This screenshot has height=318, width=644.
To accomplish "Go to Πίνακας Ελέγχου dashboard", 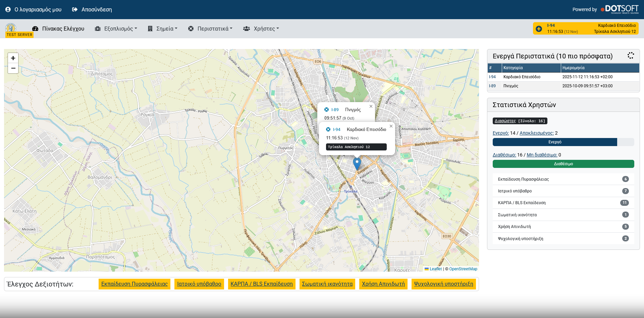I will [58, 29].
